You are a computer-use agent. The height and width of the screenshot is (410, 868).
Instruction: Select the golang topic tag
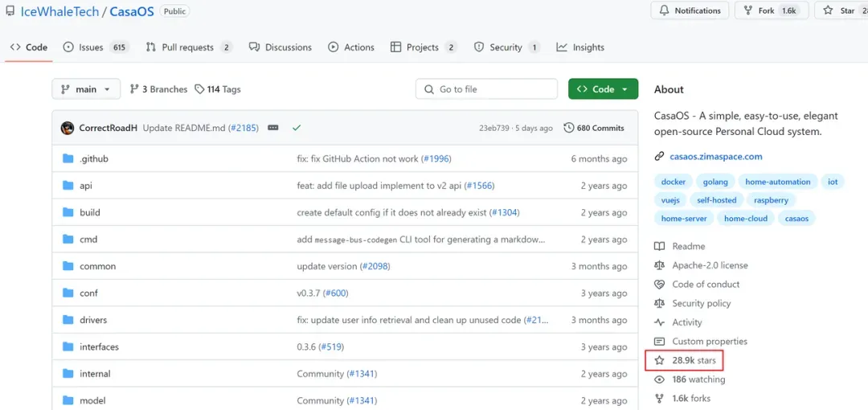(716, 182)
